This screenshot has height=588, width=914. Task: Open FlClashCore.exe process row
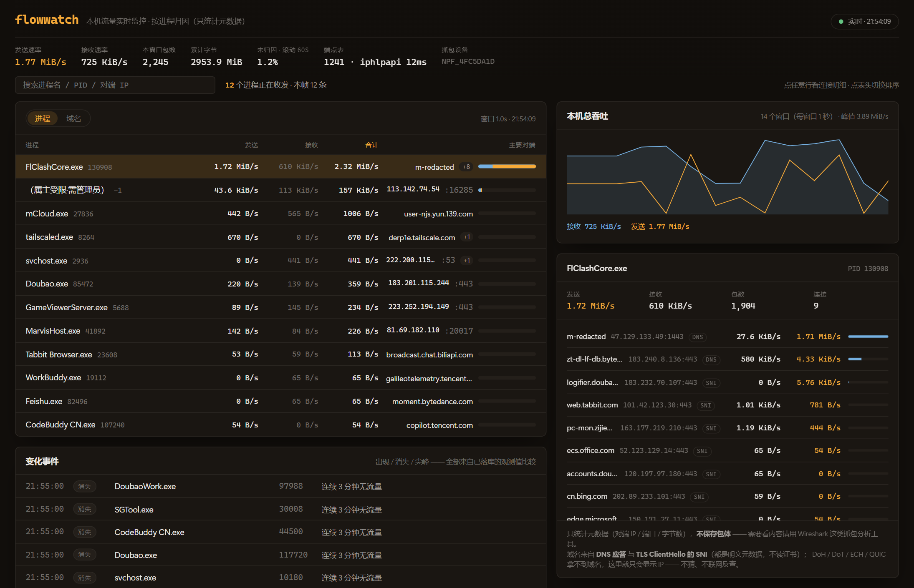[x=280, y=167]
